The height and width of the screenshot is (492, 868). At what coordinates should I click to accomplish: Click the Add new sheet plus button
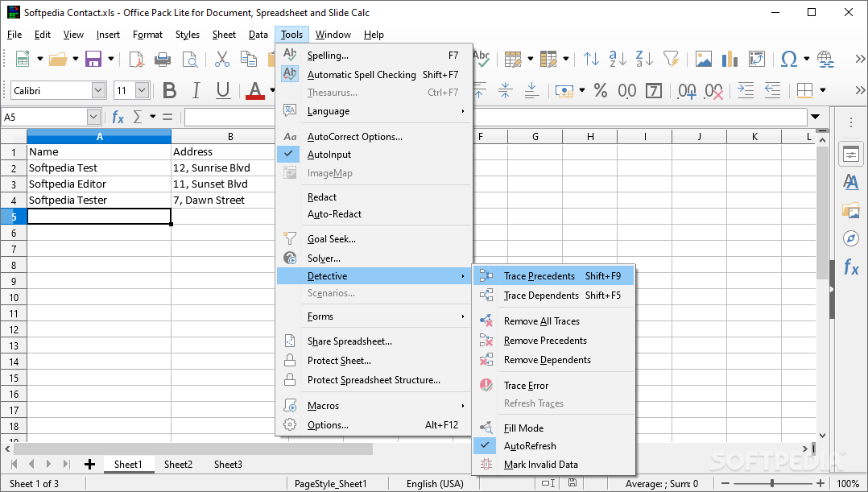(x=89, y=465)
